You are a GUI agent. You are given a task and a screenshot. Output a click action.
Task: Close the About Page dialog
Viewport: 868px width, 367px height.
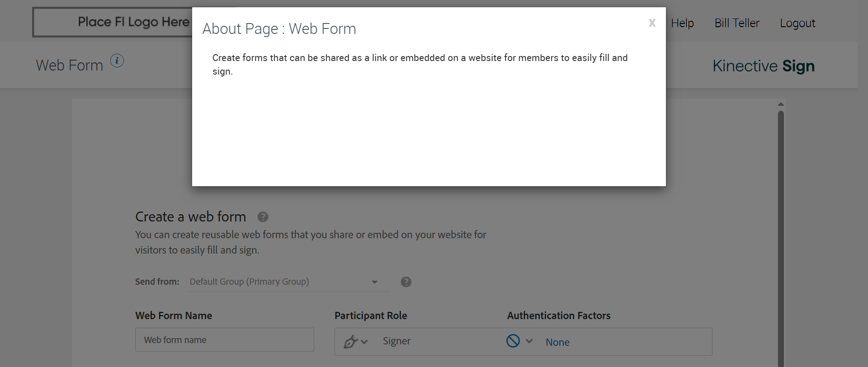click(651, 23)
